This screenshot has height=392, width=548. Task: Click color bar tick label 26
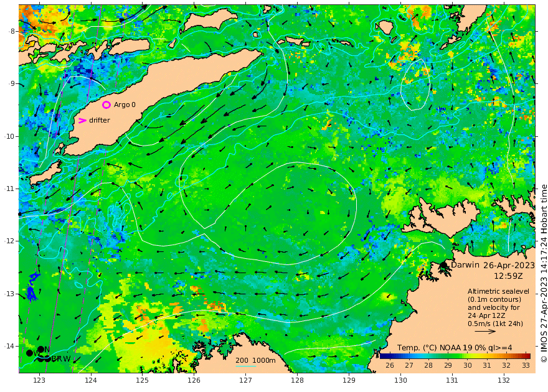pyautogui.click(x=390, y=365)
